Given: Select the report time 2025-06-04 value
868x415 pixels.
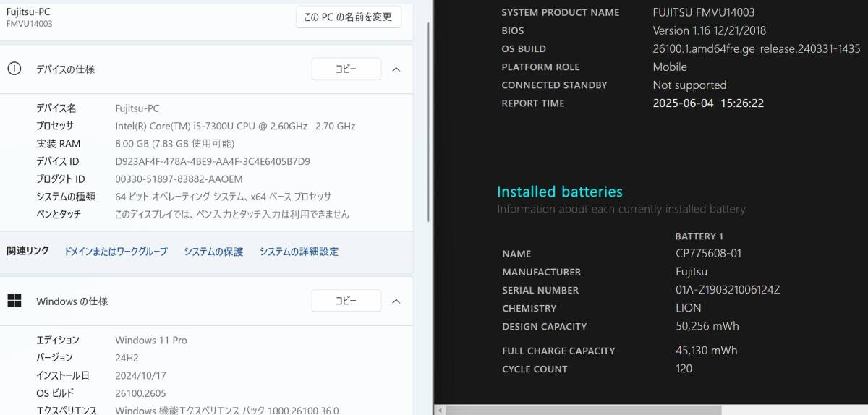Looking at the screenshot, I should (708, 103).
